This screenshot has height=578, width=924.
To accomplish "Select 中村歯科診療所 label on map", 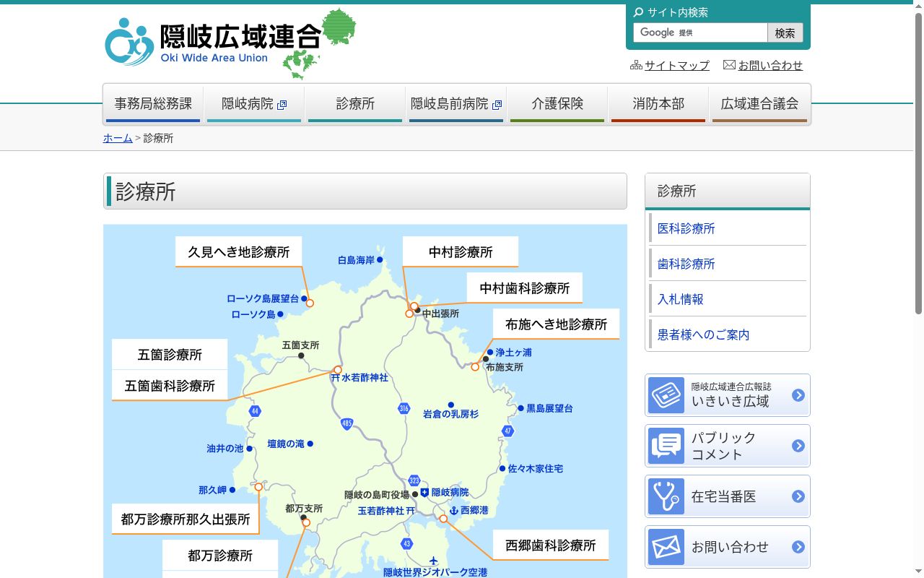I will click(525, 288).
